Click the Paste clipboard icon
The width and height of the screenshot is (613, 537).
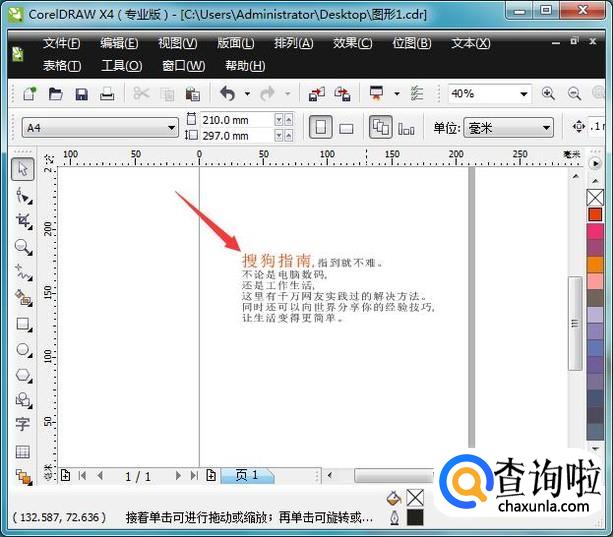pos(193,94)
